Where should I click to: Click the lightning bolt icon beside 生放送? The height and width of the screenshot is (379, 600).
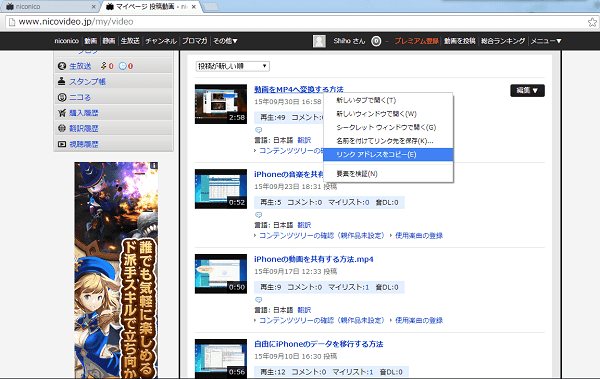click(103, 66)
